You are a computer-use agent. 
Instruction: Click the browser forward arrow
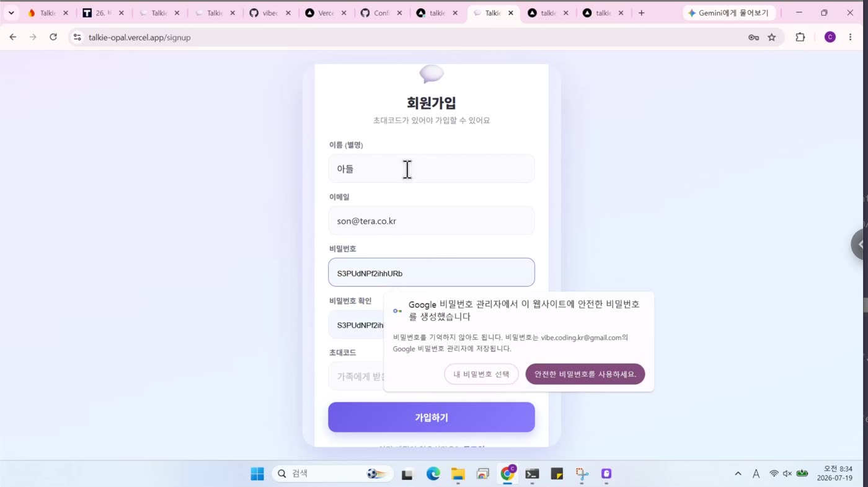click(x=33, y=37)
